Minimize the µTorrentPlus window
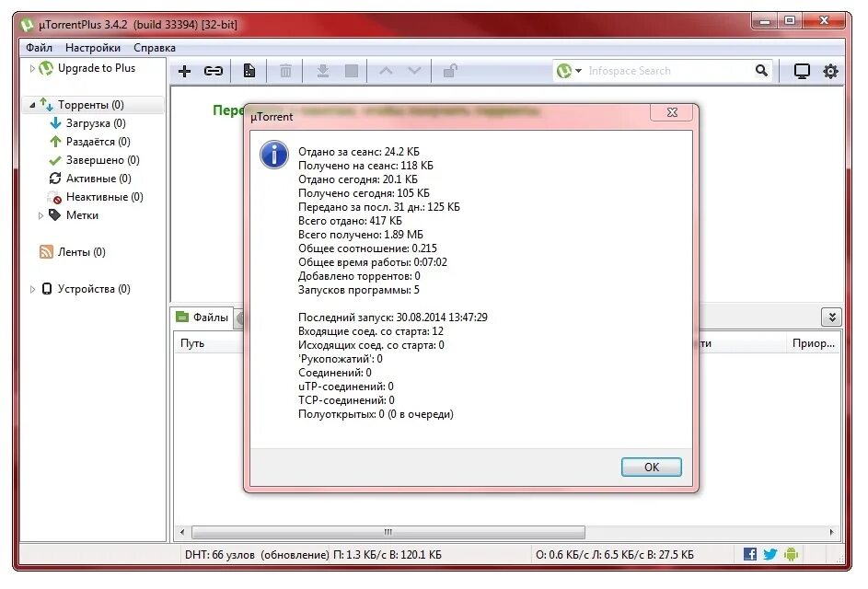The image size is (868, 589). click(x=765, y=21)
